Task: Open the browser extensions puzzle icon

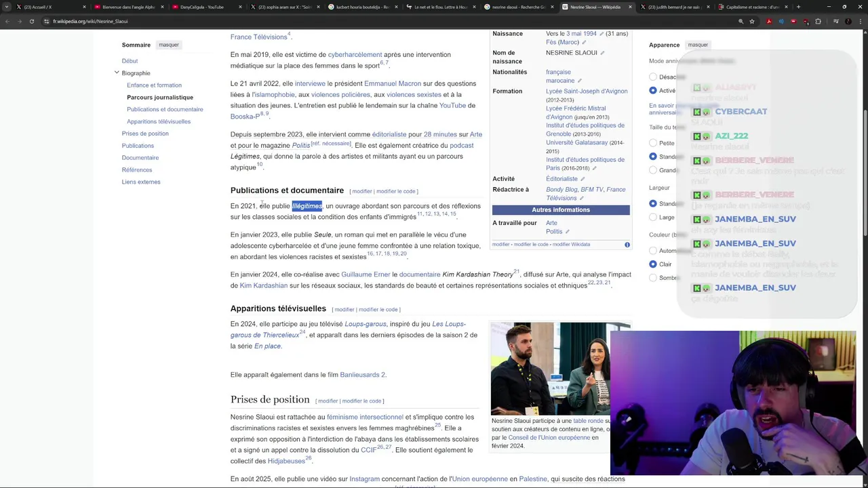Action: 818,21
